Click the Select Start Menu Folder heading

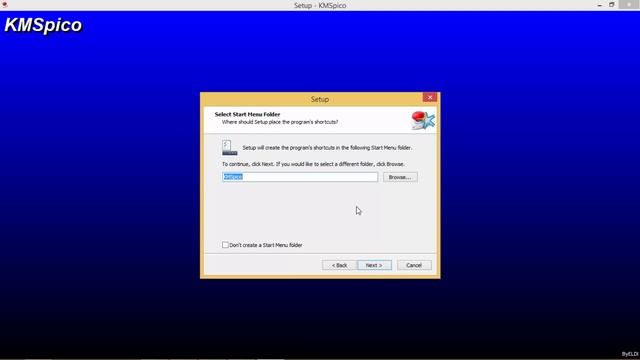pos(247,114)
